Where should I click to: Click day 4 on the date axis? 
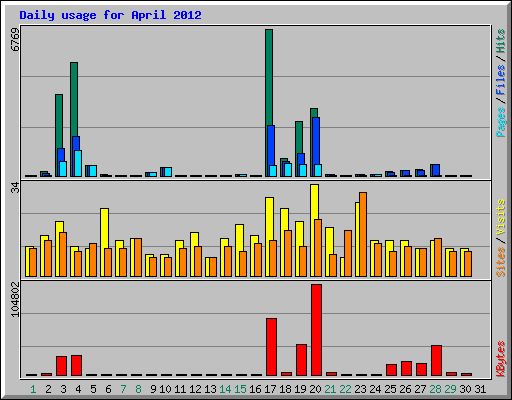78,389
